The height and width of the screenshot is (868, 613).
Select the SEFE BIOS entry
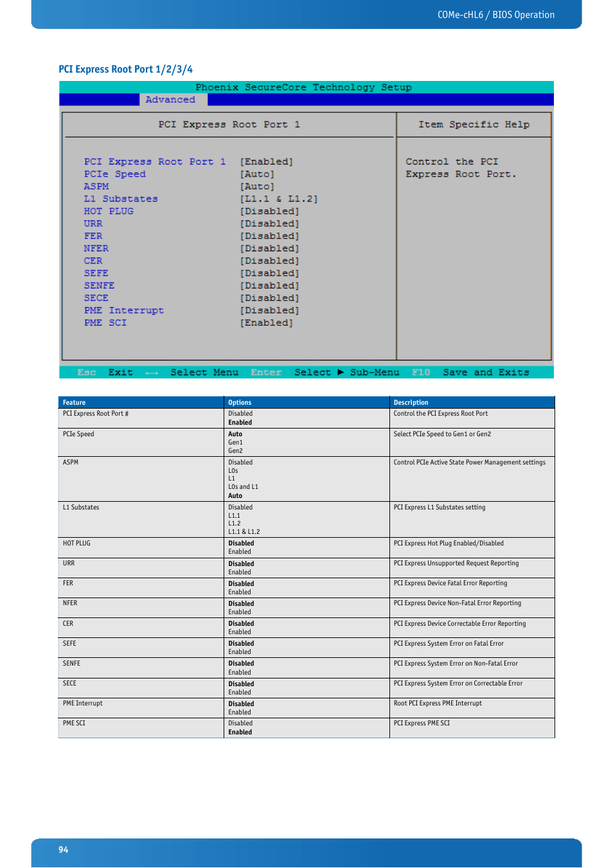(96, 273)
